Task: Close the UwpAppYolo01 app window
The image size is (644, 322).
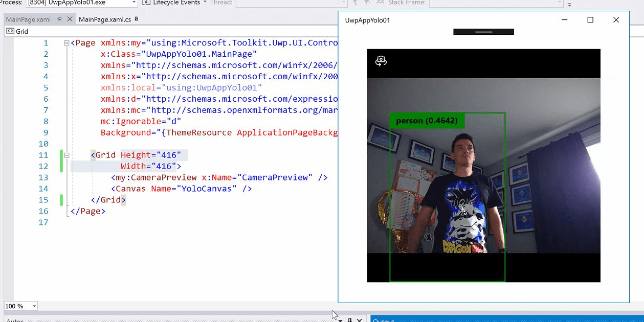Action: (616, 20)
